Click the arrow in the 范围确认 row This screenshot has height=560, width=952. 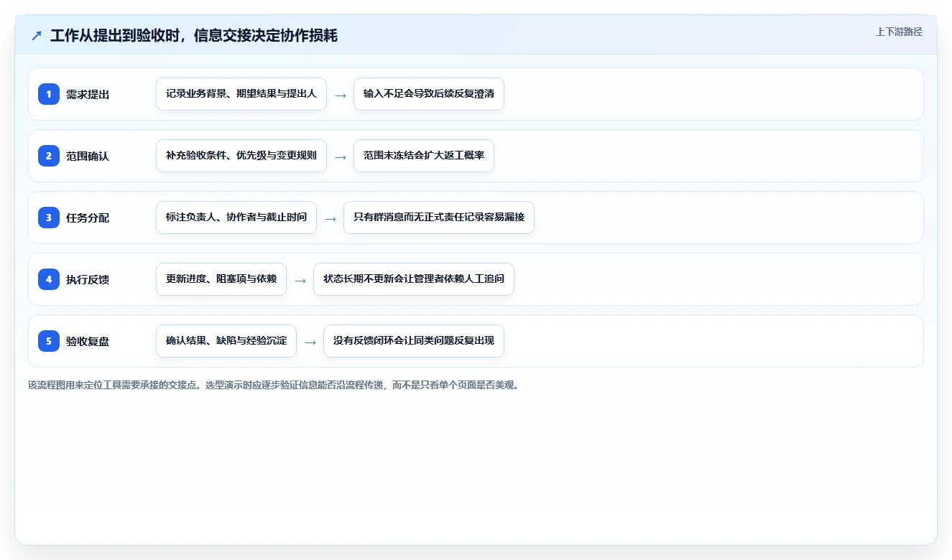341,157
